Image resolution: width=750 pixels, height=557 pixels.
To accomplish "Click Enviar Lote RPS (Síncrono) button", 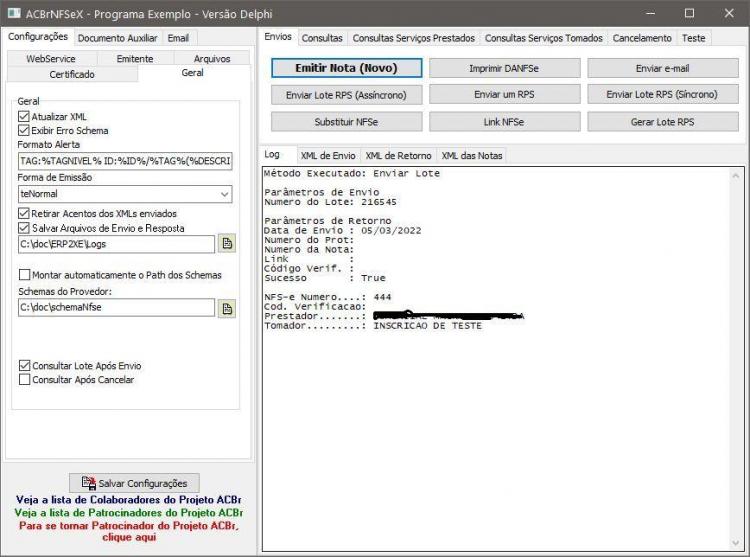I will [x=662, y=94].
